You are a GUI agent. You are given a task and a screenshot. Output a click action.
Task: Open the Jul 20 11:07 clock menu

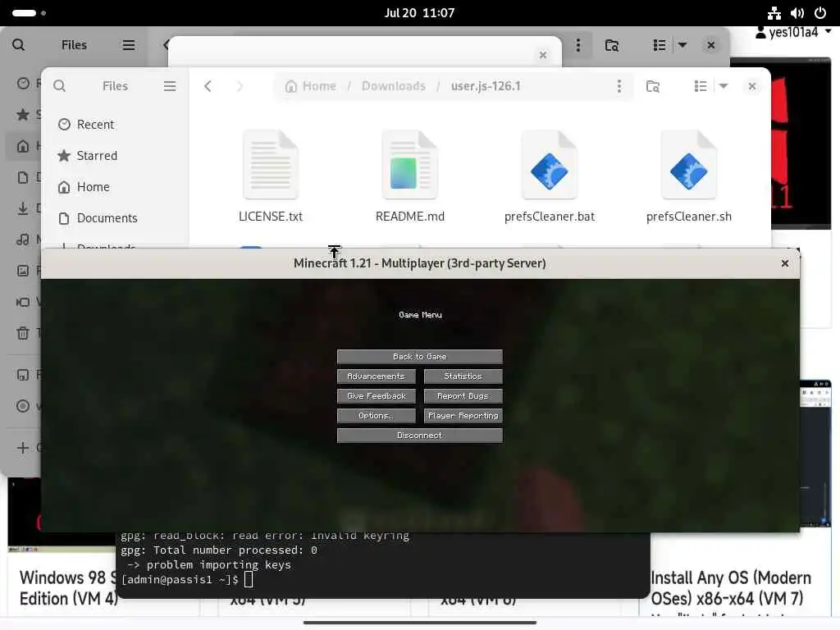pyautogui.click(x=419, y=13)
